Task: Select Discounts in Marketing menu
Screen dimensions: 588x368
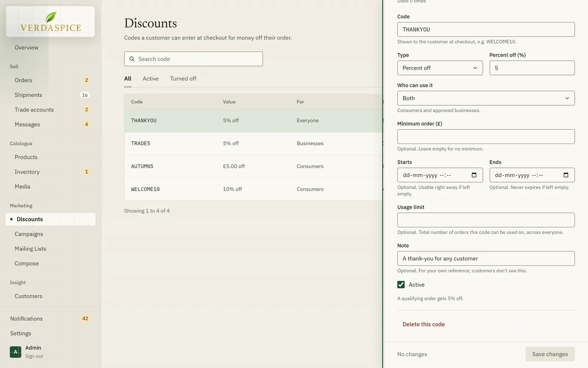Action: coord(50,219)
